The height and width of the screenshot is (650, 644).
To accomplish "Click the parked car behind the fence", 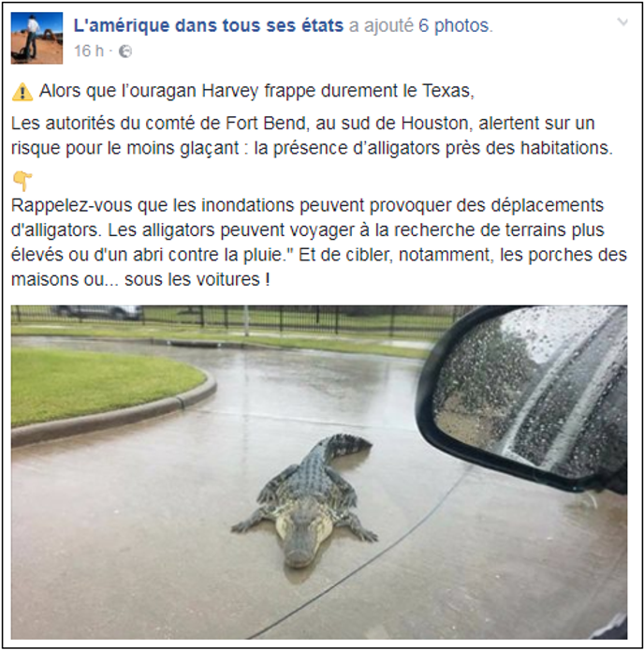I will click(97, 313).
